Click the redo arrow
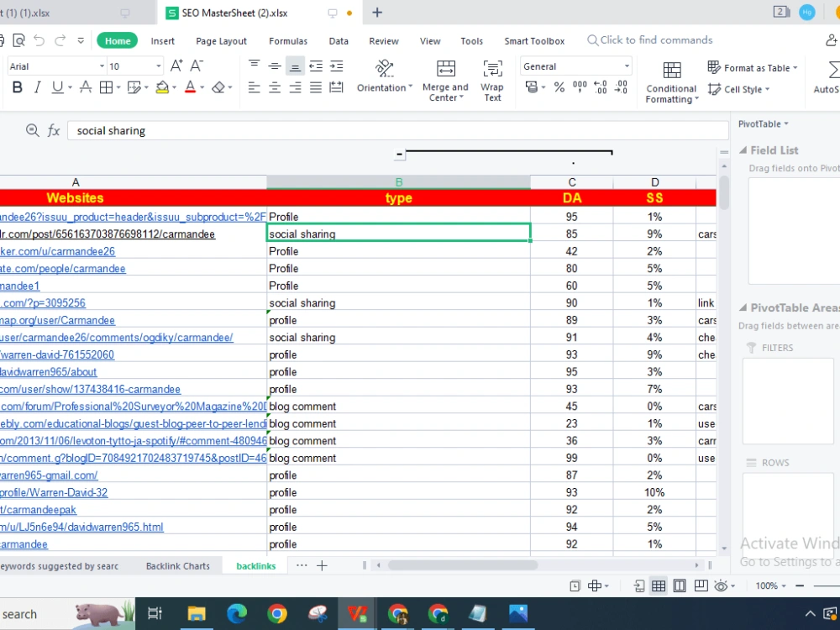This screenshot has width=840, height=630. (x=60, y=40)
